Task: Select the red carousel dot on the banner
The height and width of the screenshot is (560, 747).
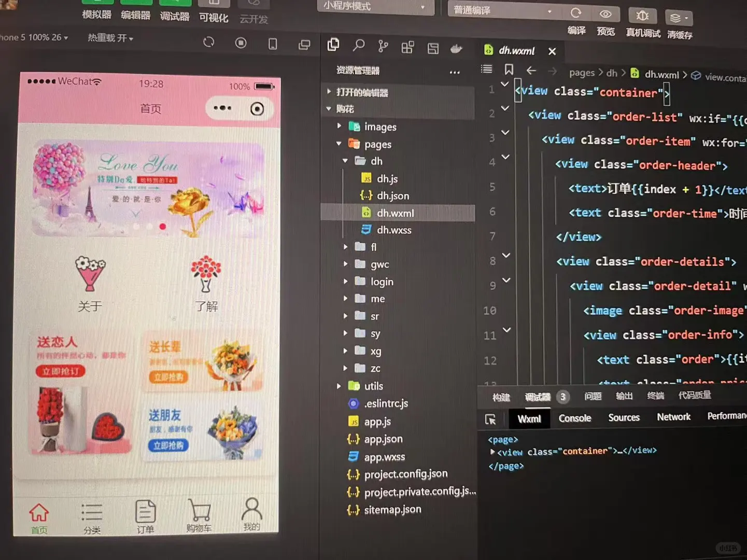Action: coord(163,227)
